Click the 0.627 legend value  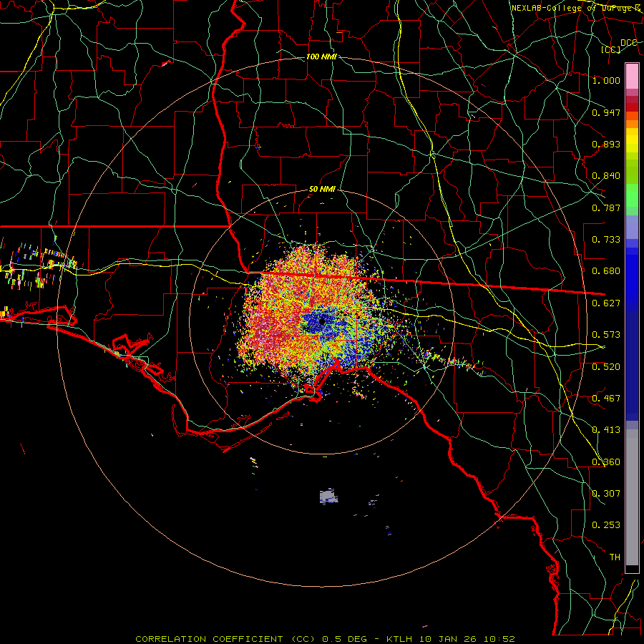coord(606,303)
